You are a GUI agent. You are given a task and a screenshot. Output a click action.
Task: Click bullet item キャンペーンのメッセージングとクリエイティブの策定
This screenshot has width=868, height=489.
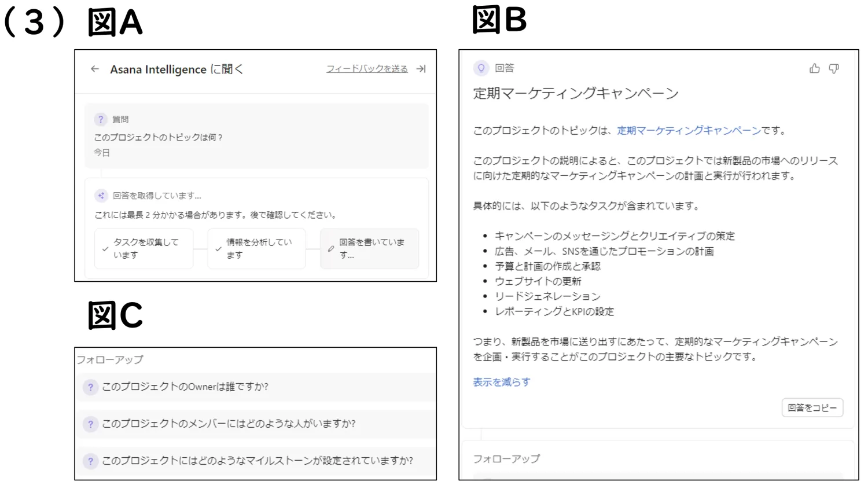(x=615, y=236)
